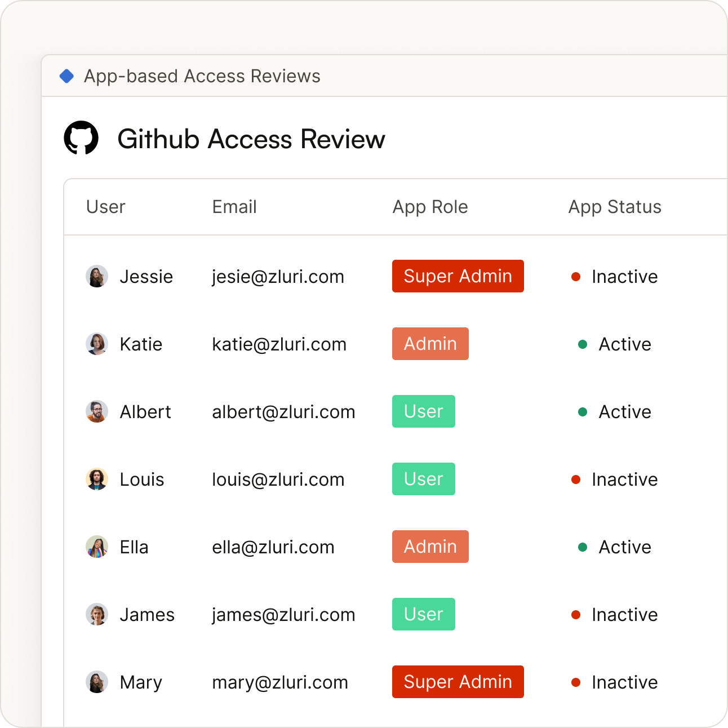The image size is (728, 728).
Task: Select the name Jessie
Action: pos(147,277)
